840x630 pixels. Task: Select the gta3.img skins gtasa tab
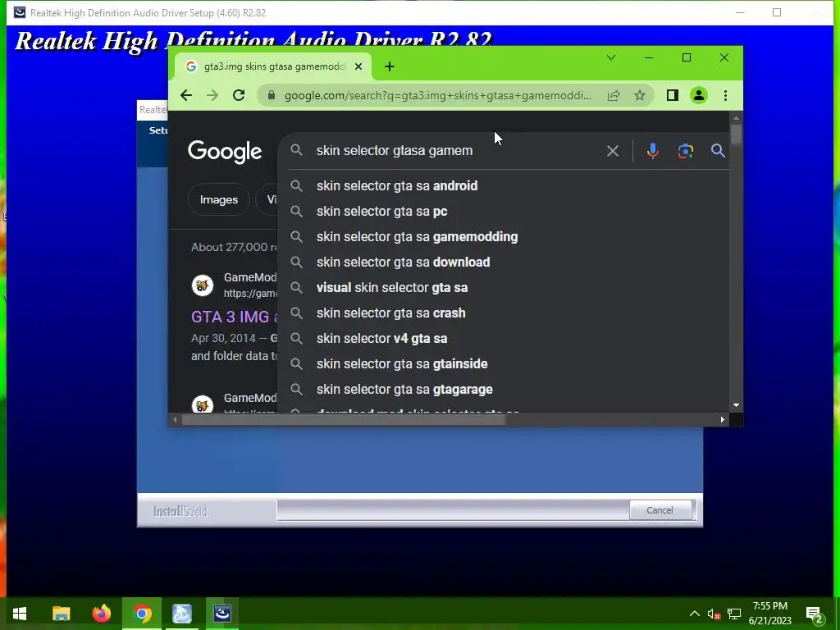click(x=273, y=66)
